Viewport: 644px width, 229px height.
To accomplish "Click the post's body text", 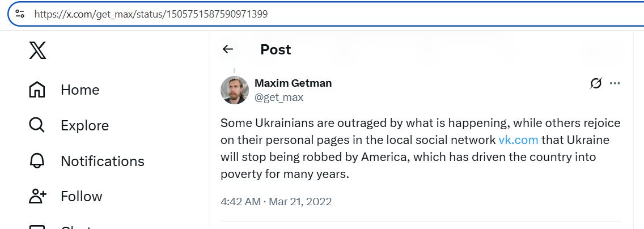I will point(397,156).
